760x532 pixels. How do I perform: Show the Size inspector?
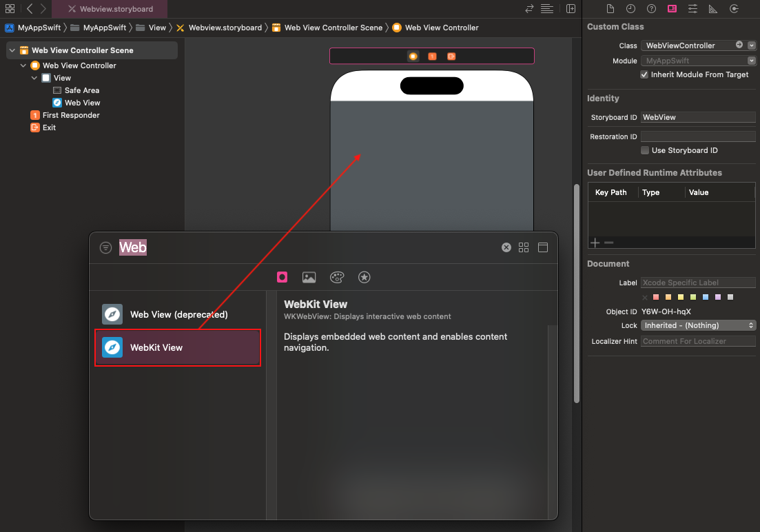click(x=713, y=9)
